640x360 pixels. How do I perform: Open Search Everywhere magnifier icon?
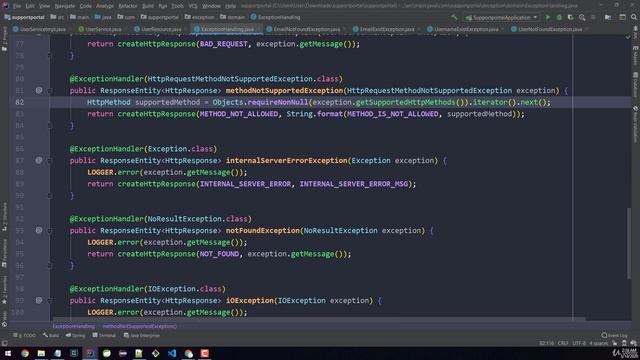pos(634,18)
